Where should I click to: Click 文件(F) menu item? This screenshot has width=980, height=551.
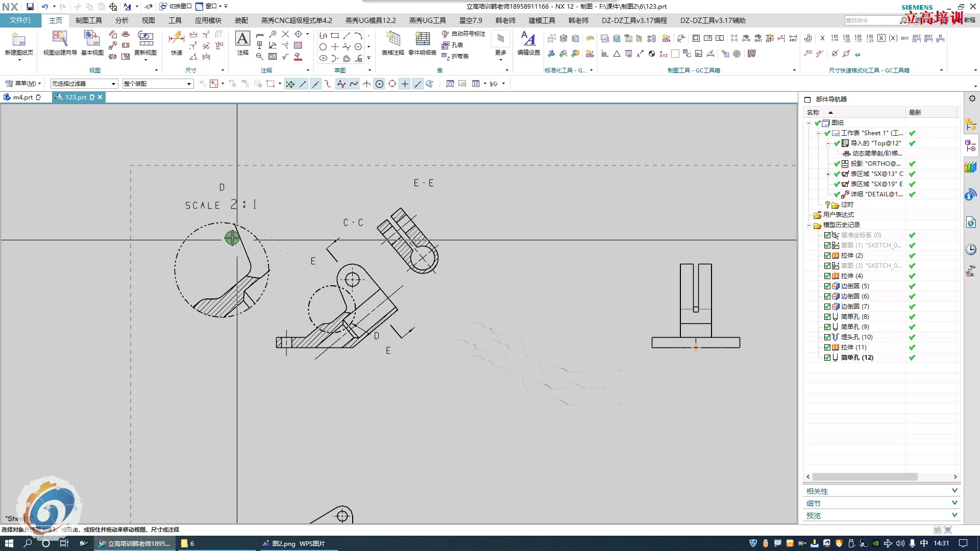pyautogui.click(x=19, y=19)
